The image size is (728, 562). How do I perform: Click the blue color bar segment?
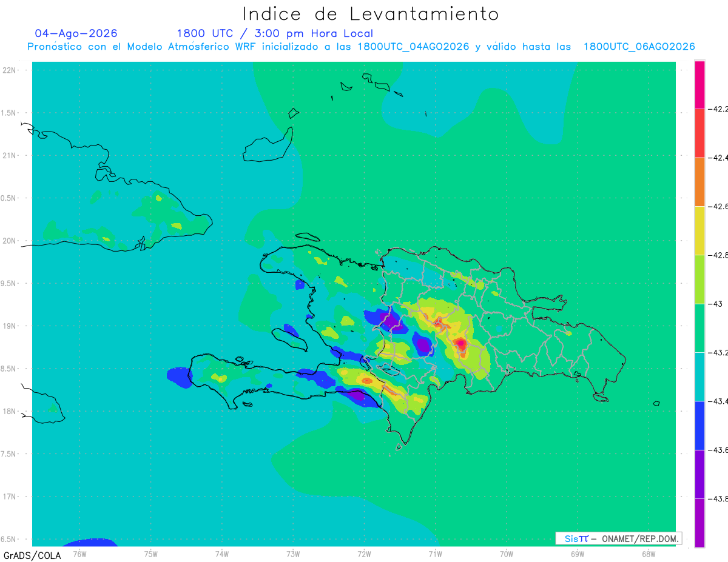point(699,426)
